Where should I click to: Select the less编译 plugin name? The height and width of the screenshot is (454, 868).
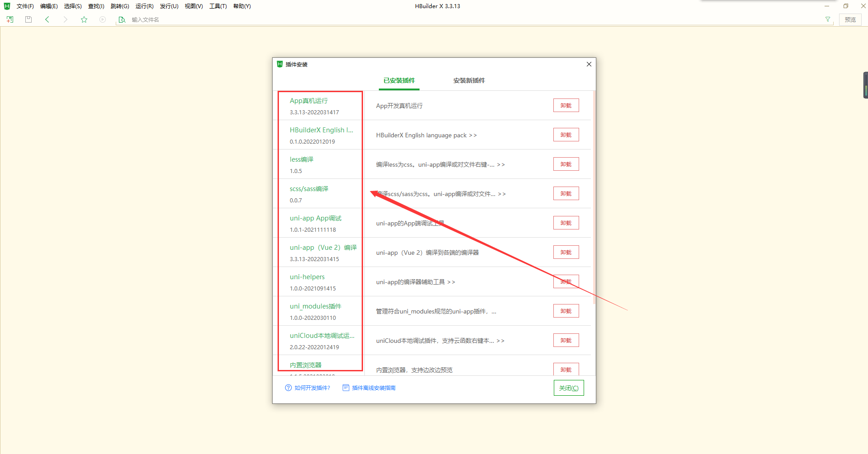pyautogui.click(x=302, y=159)
